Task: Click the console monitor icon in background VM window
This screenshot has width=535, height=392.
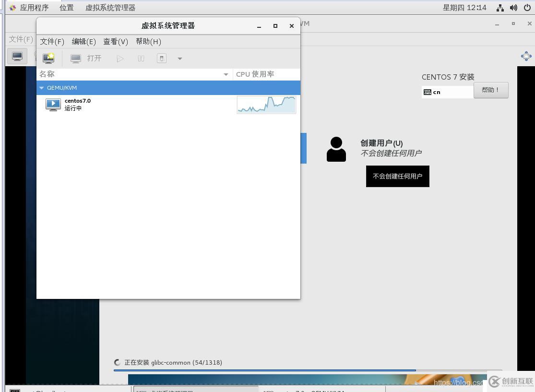Action: tap(17, 56)
